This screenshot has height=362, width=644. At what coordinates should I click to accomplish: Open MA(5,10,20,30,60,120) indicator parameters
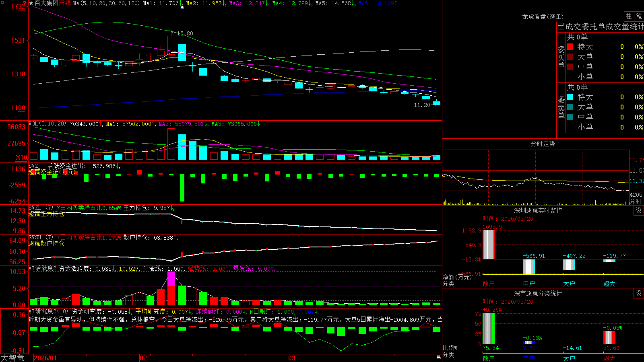tap(106, 3)
